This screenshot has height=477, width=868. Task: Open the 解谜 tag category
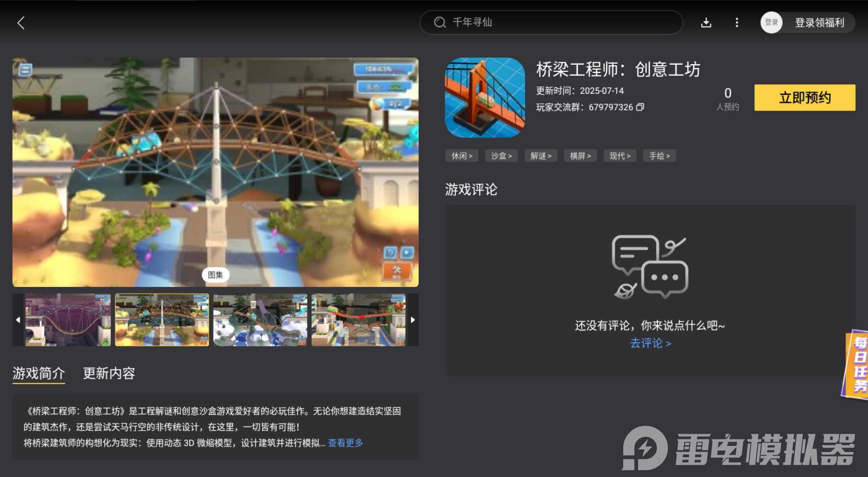point(541,156)
